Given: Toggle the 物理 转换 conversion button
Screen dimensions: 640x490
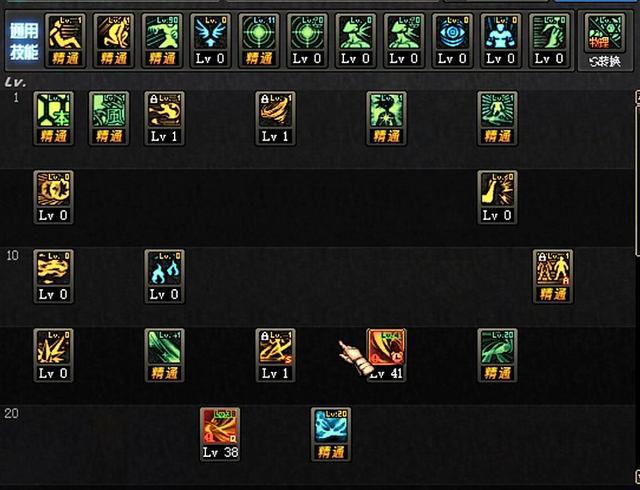Looking at the screenshot, I should tap(604, 41).
